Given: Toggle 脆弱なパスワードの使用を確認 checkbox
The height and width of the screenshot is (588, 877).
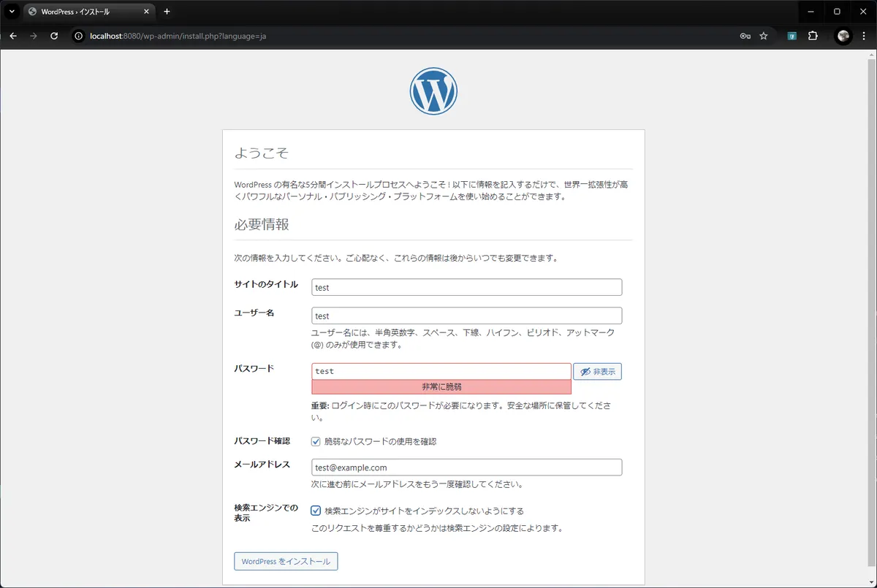Looking at the screenshot, I should 316,441.
